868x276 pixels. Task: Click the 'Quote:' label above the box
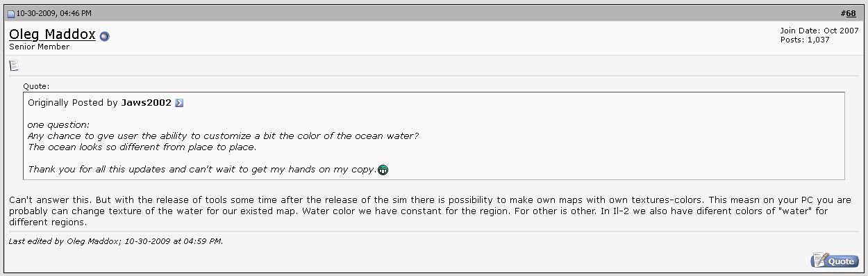coord(36,86)
